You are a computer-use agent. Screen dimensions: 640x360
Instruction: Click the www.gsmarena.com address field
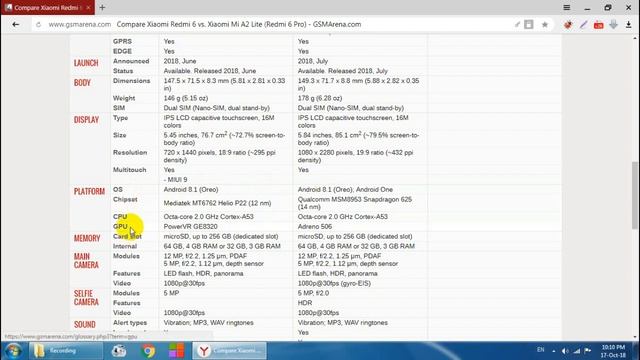[x=80, y=24]
